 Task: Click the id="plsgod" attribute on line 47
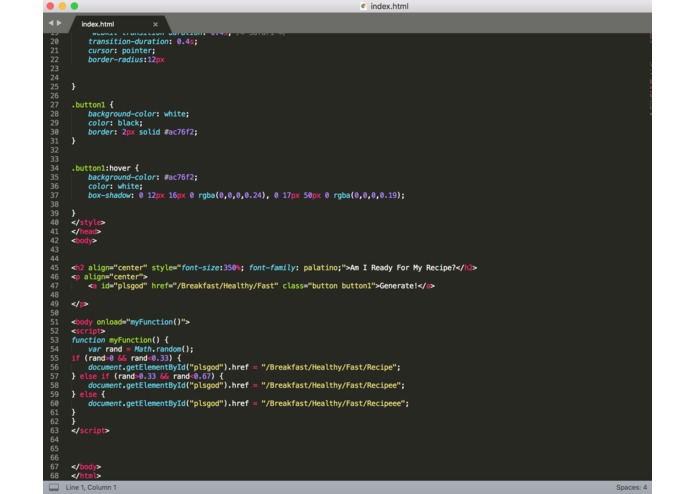pos(124,286)
